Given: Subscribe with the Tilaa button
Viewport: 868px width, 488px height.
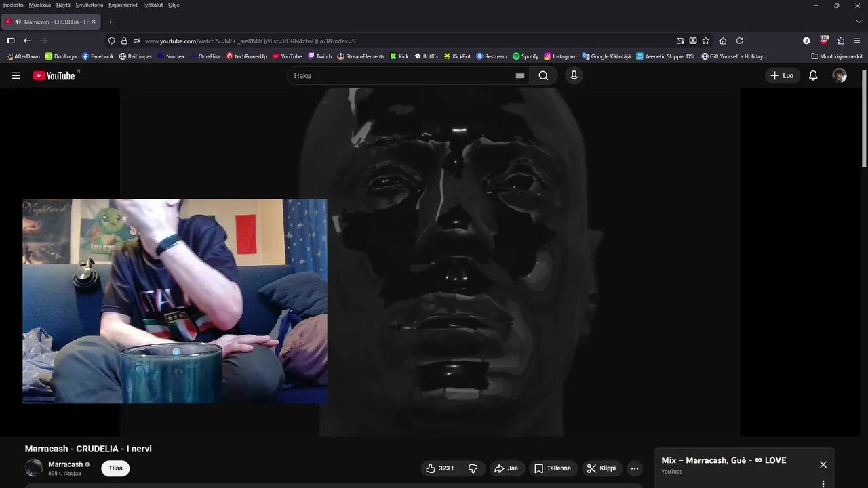Looking at the screenshot, I should pyautogui.click(x=115, y=468).
